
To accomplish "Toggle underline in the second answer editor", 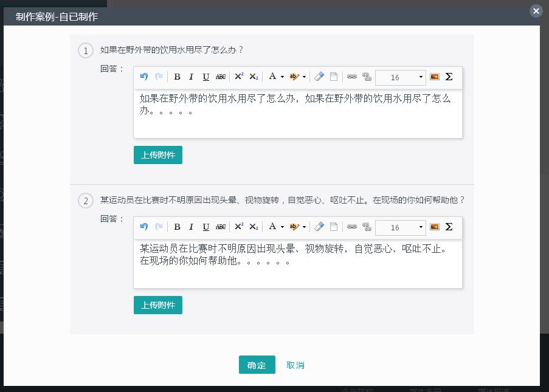I will click(206, 227).
